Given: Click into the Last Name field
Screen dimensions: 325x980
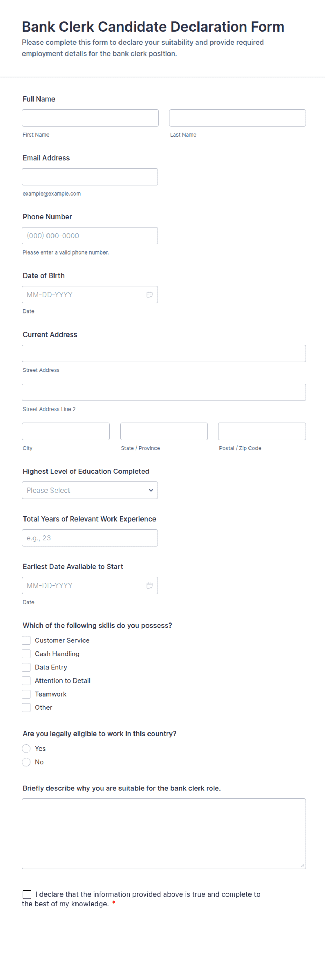Looking at the screenshot, I should point(237,118).
